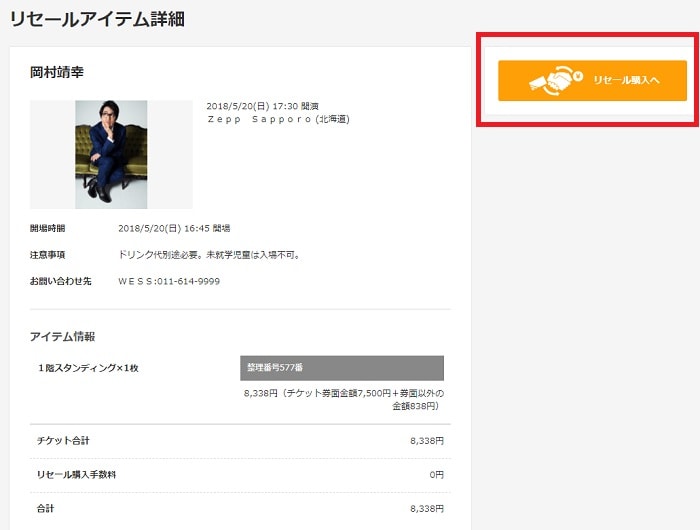Click the ドリンク代別途必要 notice text
Image resolution: width=700 pixels, height=530 pixels.
[210, 255]
